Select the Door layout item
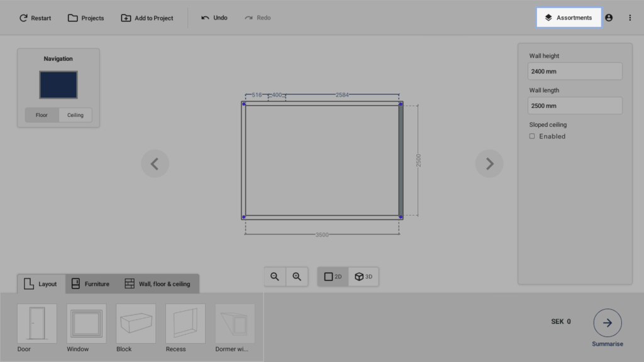The image size is (644, 362). (37, 324)
